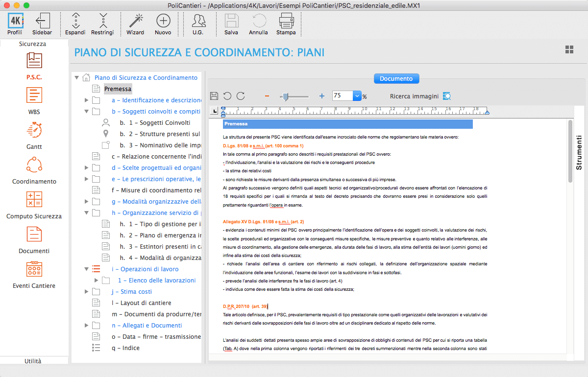Expand the 'j – Stima costi' folder
Screen dimensions: 588x377
(86, 292)
